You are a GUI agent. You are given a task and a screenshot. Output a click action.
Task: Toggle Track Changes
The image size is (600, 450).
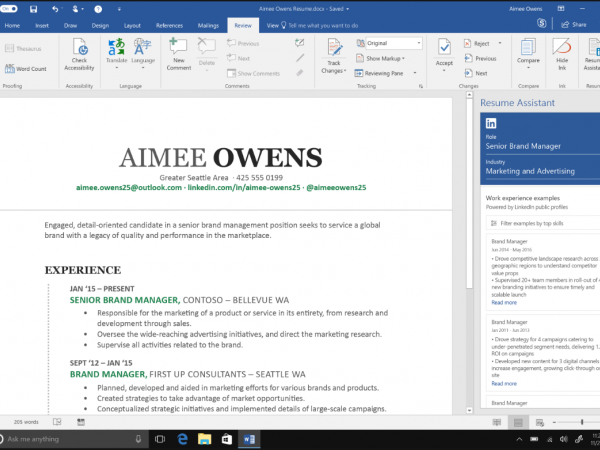(334, 56)
